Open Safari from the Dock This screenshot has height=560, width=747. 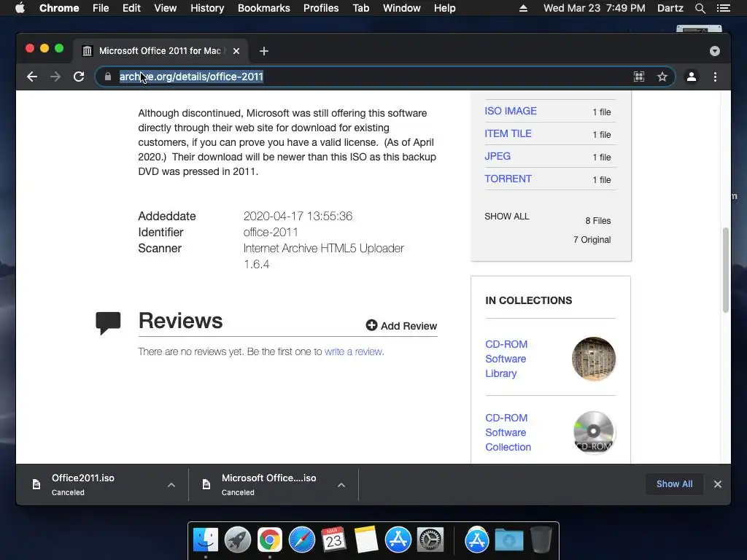pyautogui.click(x=302, y=540)
